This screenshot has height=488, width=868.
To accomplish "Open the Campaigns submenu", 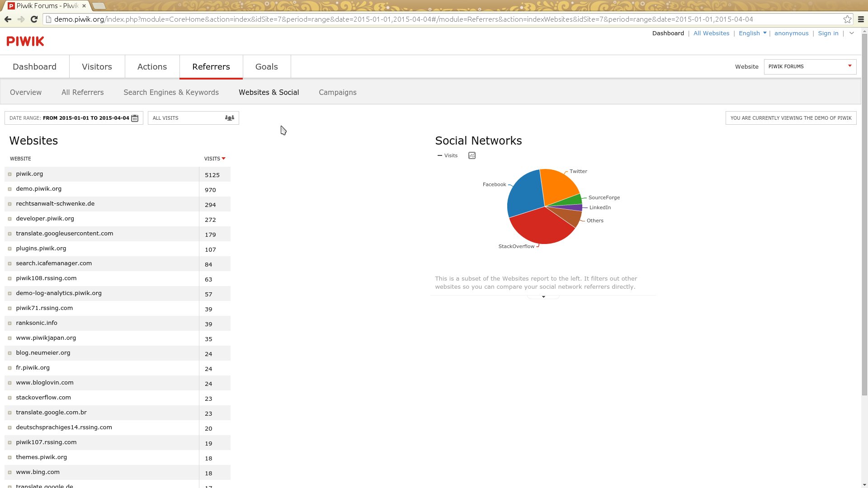I will tap(338, 92).
